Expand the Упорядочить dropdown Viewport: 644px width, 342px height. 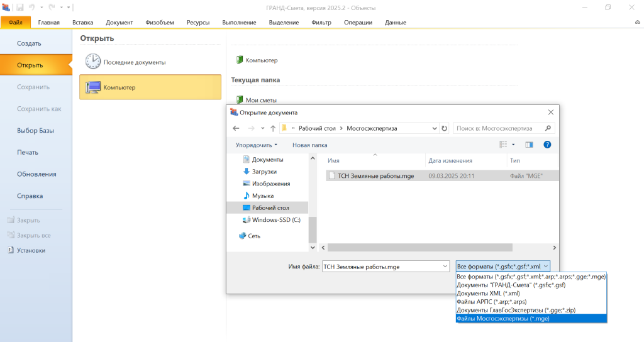pyautogui.click(x=256, y=145)
